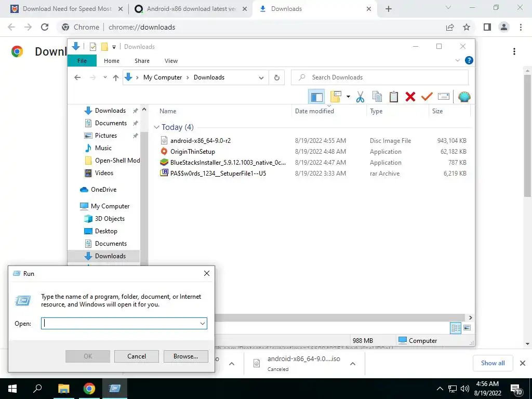Sort by the Date modified column
The height and width of the screenshot is (399, 532).
pyautogui.click(x=314, y=111)
